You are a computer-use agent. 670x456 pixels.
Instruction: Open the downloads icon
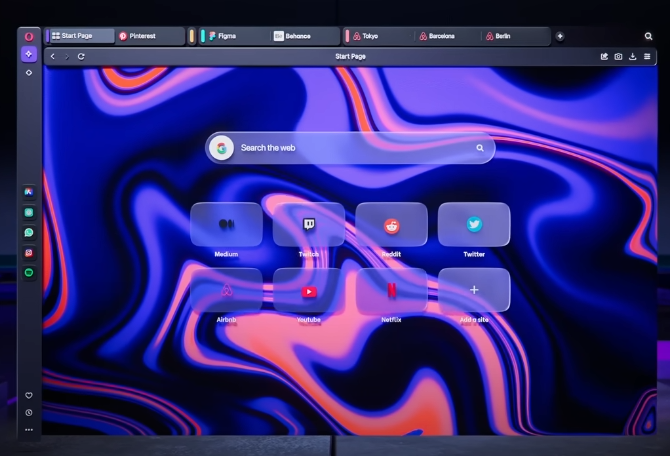pyautogui.click(x=632, y=56)
